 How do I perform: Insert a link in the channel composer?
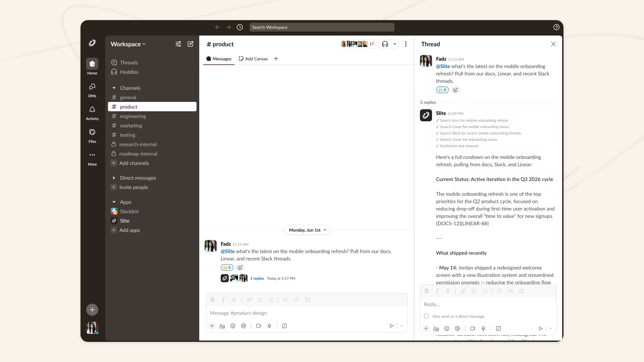pos(249,300)
